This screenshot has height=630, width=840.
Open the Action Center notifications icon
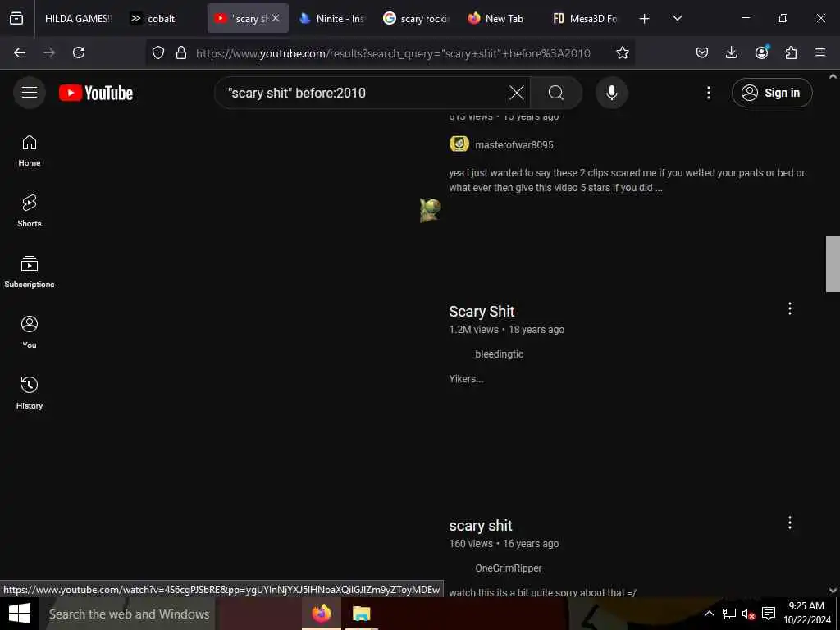(x=768, y=614)
